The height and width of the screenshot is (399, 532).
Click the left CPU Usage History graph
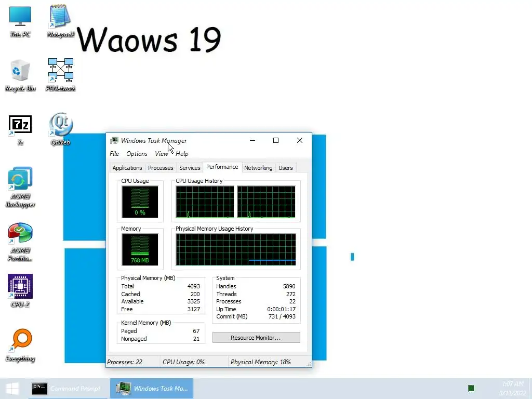[205, 202]
